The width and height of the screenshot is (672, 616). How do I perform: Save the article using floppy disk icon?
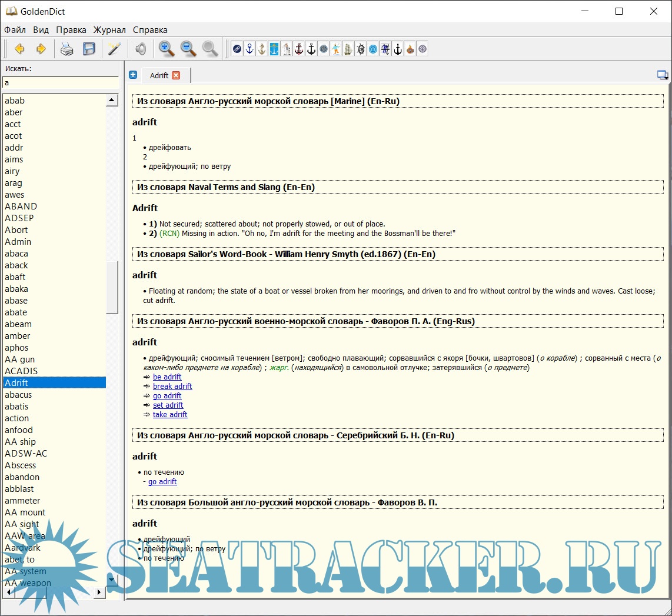(88, 49)
